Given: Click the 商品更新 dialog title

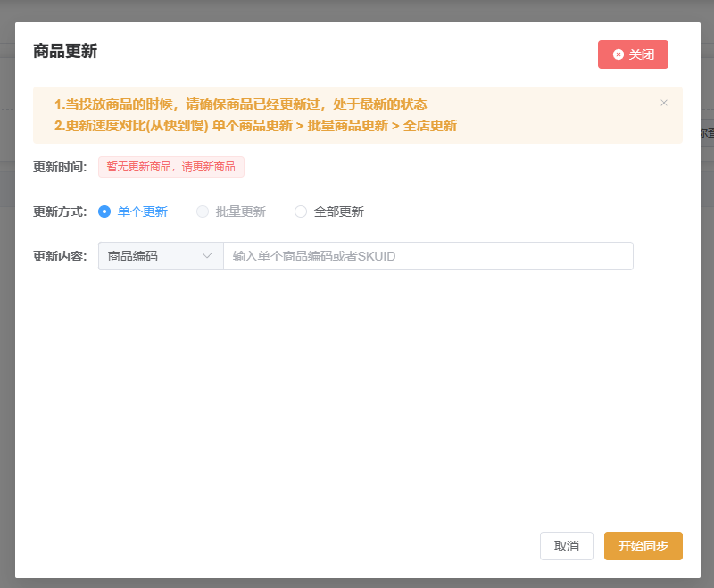Looking at the screenshot, I should pos(65,51).
